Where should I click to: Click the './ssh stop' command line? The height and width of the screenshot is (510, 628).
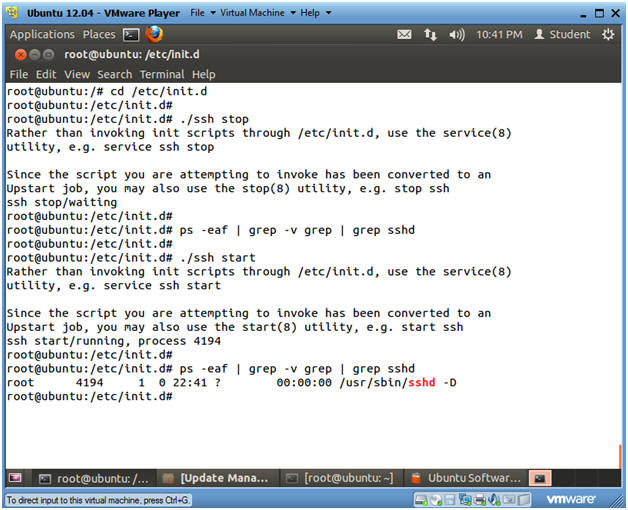coord(127,119)
